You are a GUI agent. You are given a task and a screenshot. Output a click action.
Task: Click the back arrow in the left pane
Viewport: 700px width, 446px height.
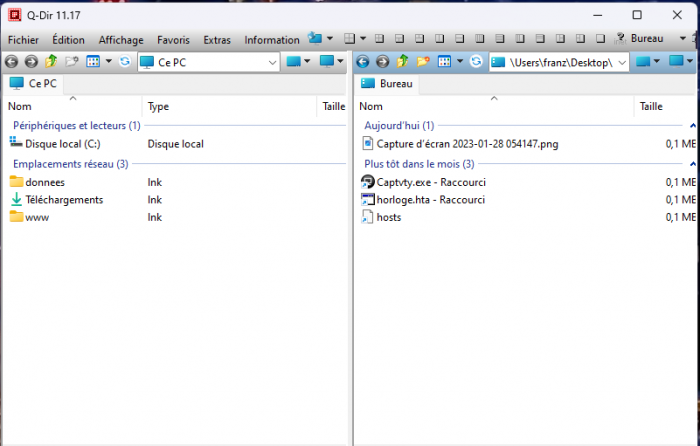(12, 62)
